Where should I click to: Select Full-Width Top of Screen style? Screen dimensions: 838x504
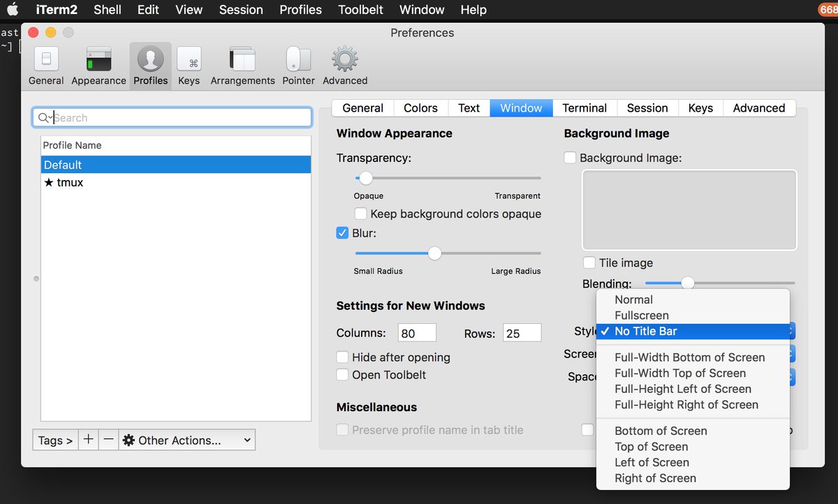pos(693,373)
